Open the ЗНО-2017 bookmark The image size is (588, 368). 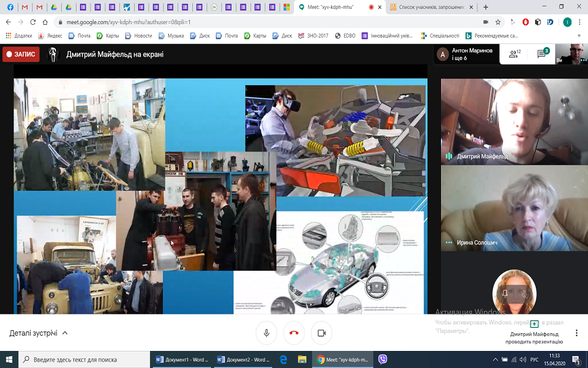[315, 35]
